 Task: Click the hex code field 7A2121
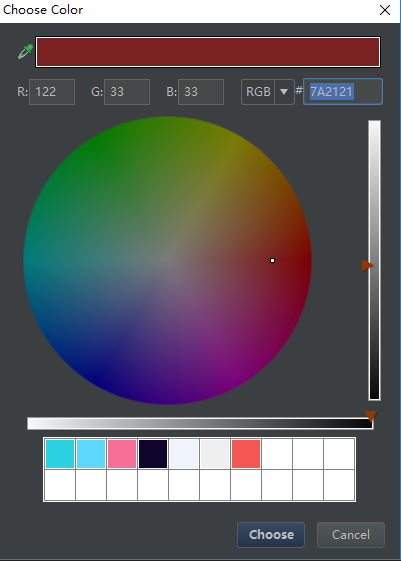click(x=343, y=92)
